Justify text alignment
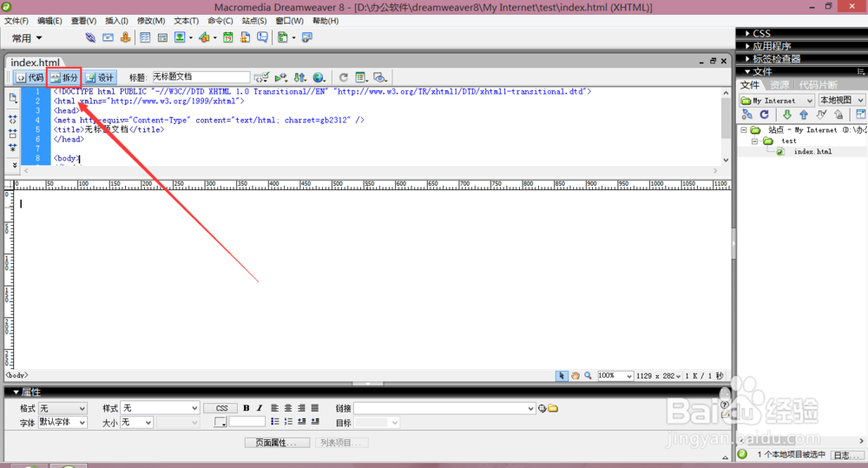This screenshot has height=468, width=868. tap(315, 408)
